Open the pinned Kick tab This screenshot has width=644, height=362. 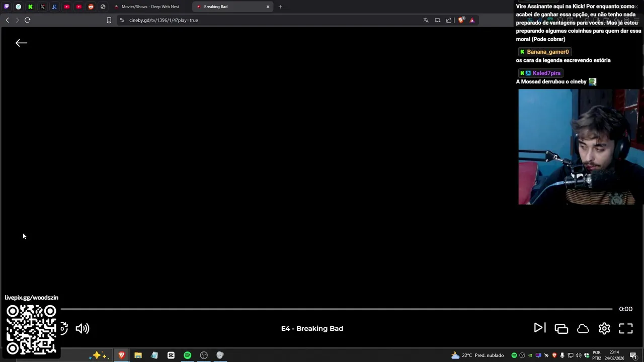coord(30,7)
